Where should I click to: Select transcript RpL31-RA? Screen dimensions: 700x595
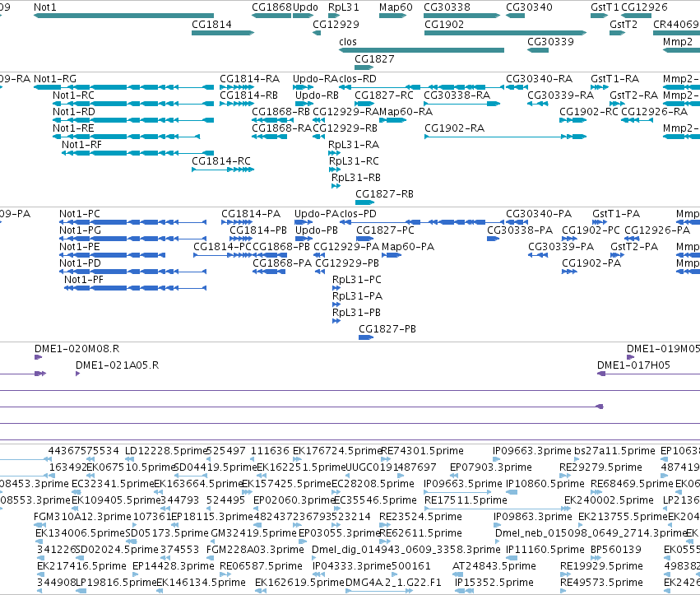pos(354,145)
